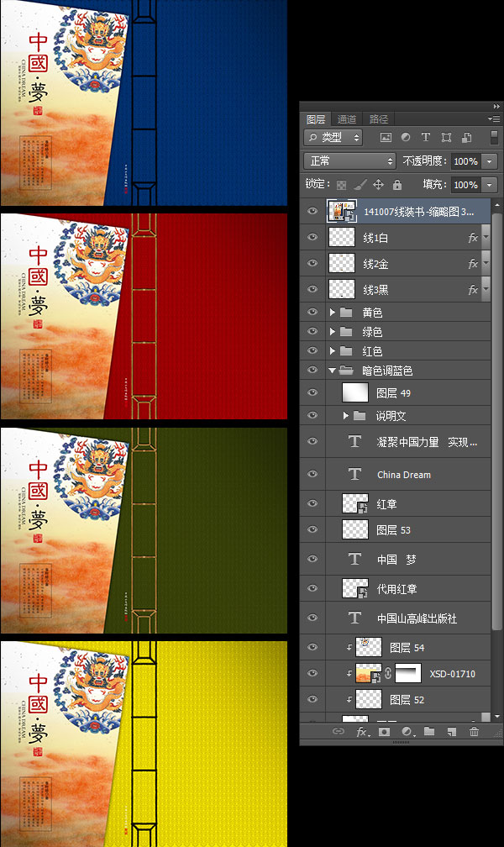504x847 pixels.
Task: Collapse the 暗色调蓝色 group
Action: click(332, 371)
